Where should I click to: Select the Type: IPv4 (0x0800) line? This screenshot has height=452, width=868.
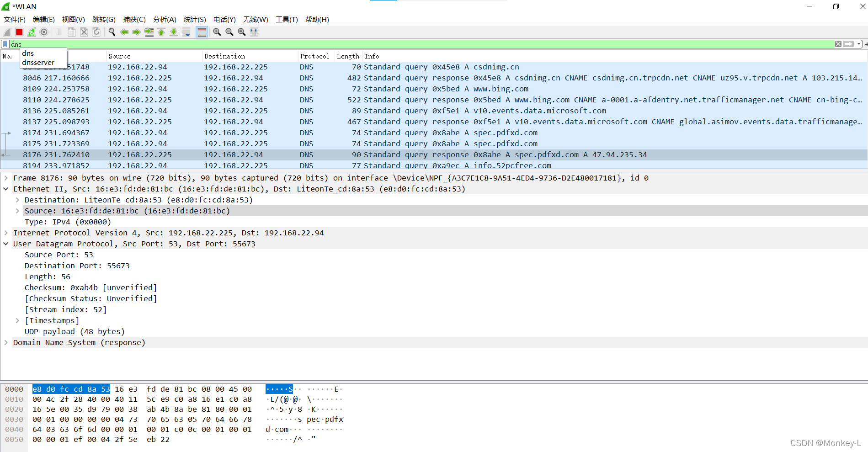point(68,222)
